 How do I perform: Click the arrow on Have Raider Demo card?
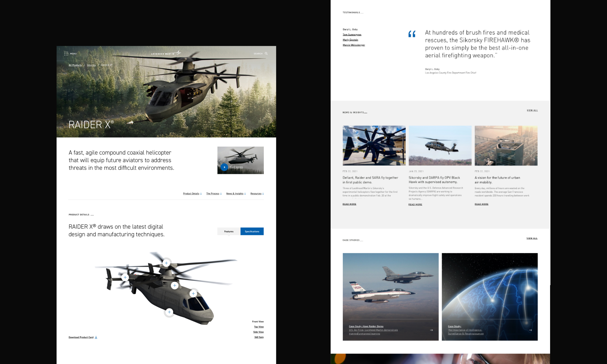point(431,330)
